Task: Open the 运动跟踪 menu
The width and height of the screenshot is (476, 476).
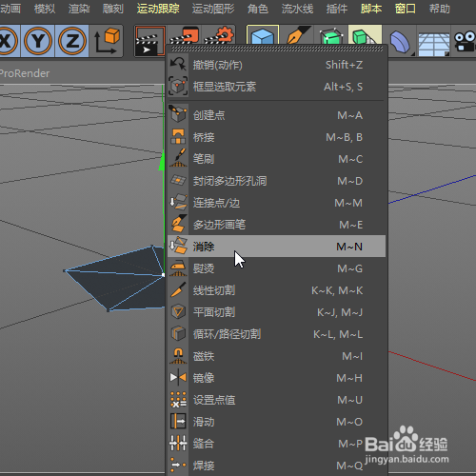Action: pyautogui.click(x=158, y=9)
